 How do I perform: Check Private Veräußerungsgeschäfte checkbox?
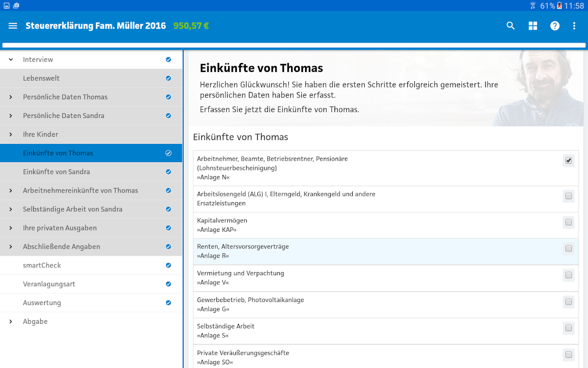[569, 355]
